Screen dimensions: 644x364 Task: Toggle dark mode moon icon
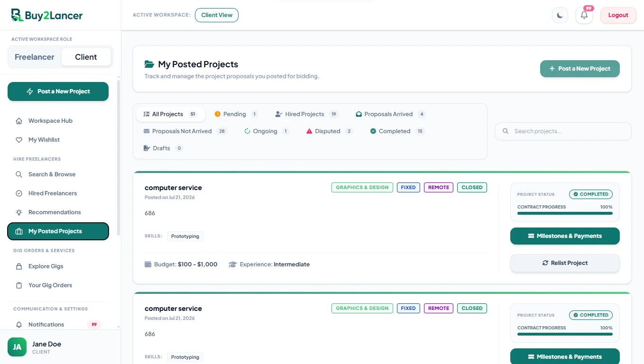[x=560, y=15]
